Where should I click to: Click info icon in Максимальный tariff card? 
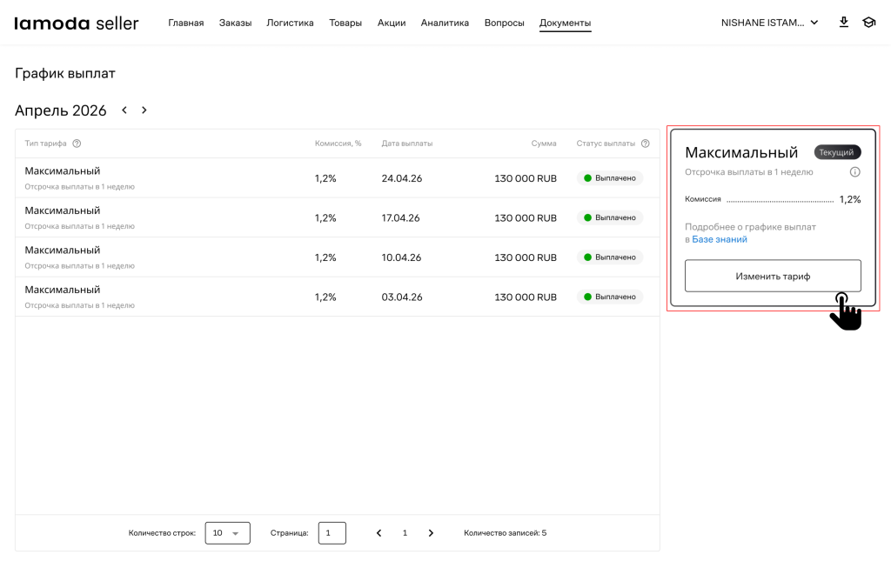tap(854, 172)
